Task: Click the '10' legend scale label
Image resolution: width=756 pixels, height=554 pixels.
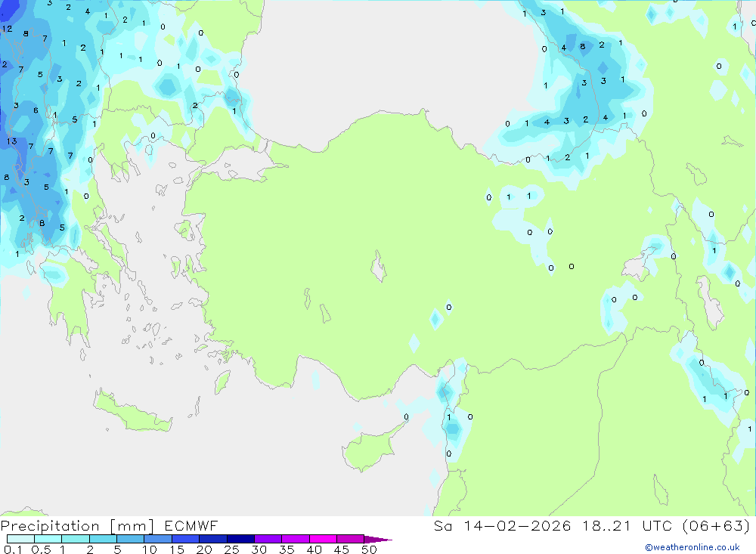Action: [150, 549]
